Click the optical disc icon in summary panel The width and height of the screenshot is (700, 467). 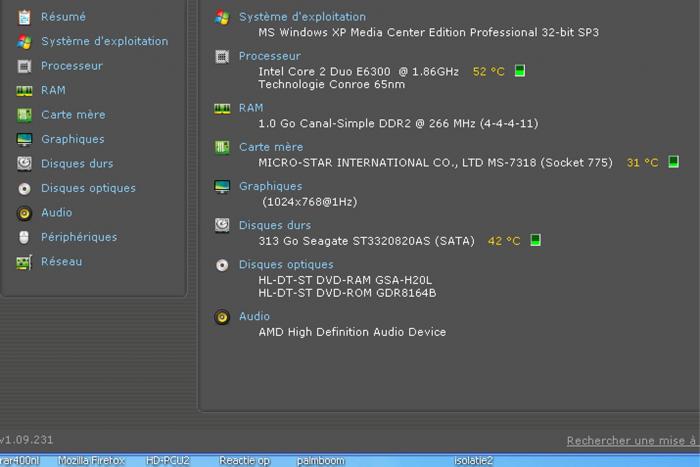[222, 265]
